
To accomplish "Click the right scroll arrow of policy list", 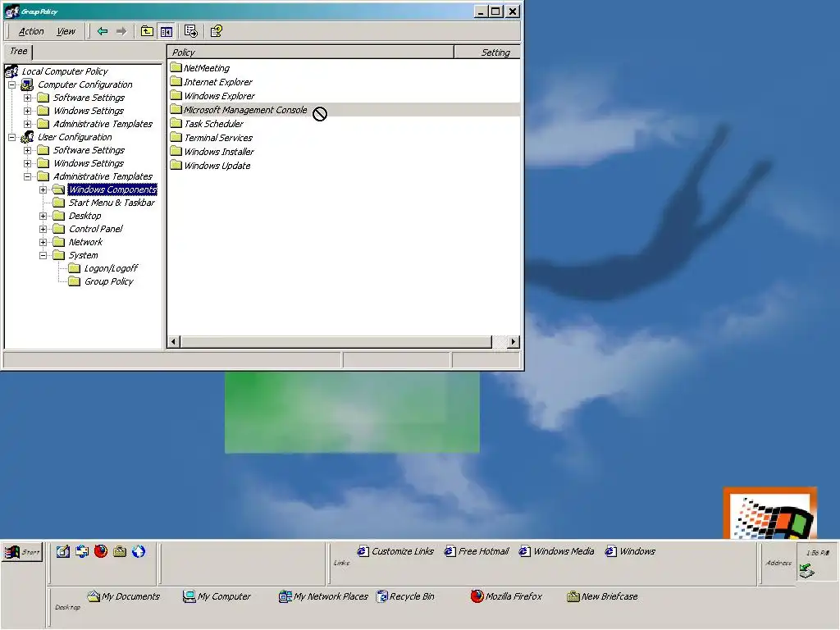I will (x=514, y=342).
